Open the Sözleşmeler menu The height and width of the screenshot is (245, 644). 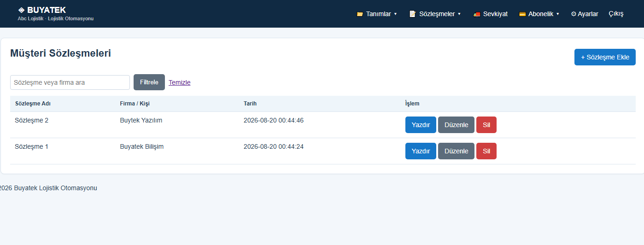tap(435, 14)
